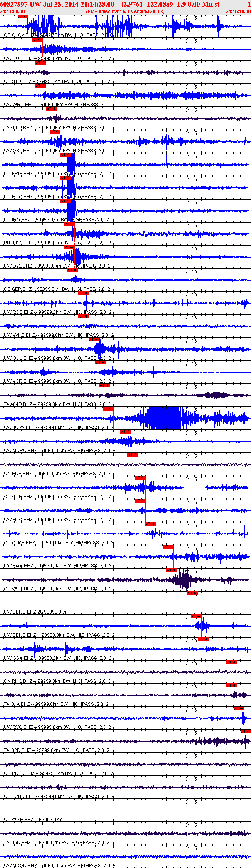Viewport: 251px width, 868px height.
Task: Select the xT 4 flag on CC.CLMS trace
Action: coord(150,524)
